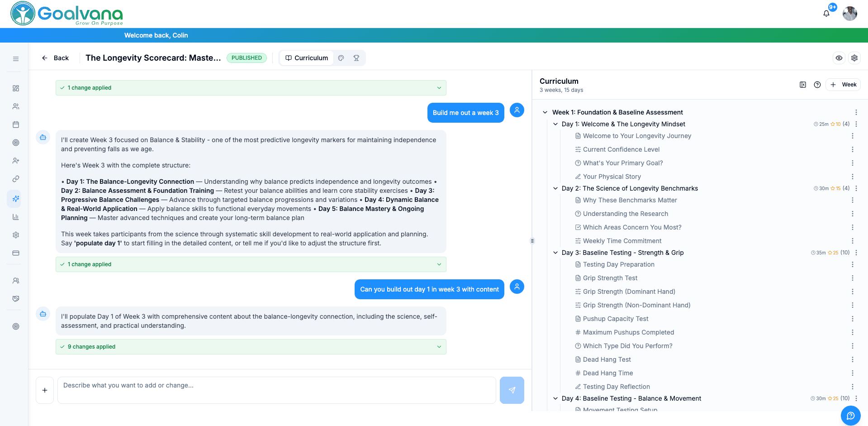Select the analytics bar chart icon in sidebar
The width and height of the screenshot is (868, 426).
click(15, 217)
